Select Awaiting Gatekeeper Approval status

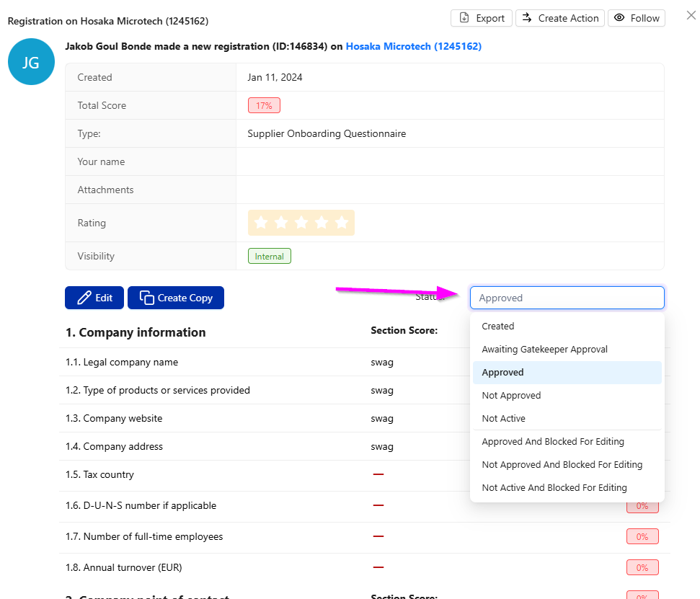point(567,350)
